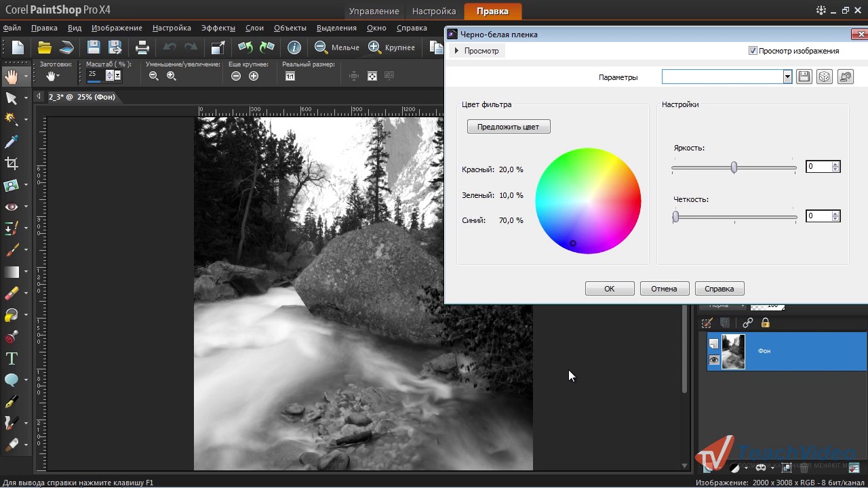This screenshot has height=488, width=868.
Task: Select the Pick arrow tool
Action: (x=11, y=98)
